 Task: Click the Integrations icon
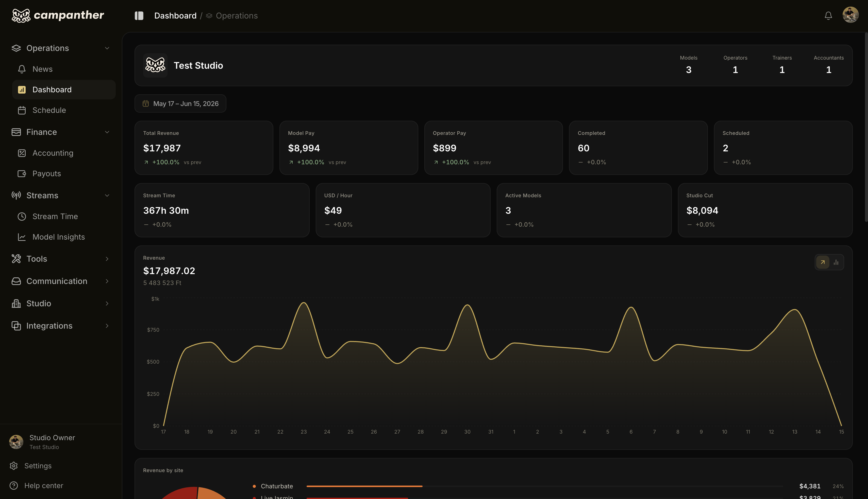tap(16, 326)
